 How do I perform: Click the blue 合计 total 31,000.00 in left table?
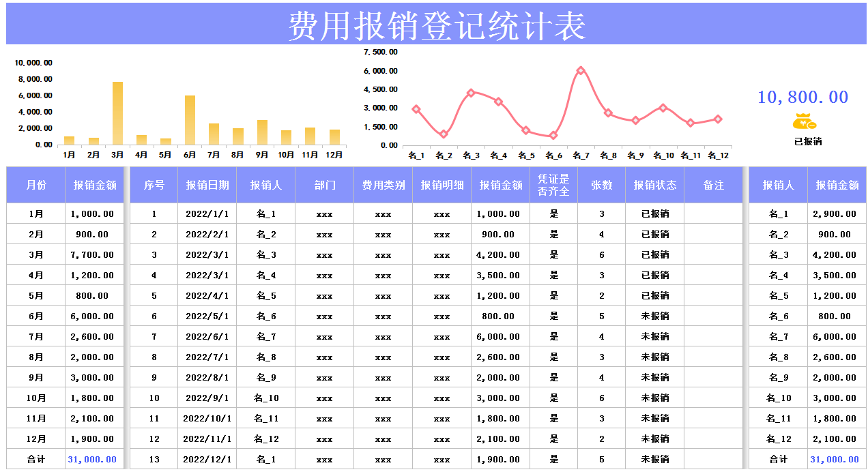pyautogui.click(x=92, y=459)
